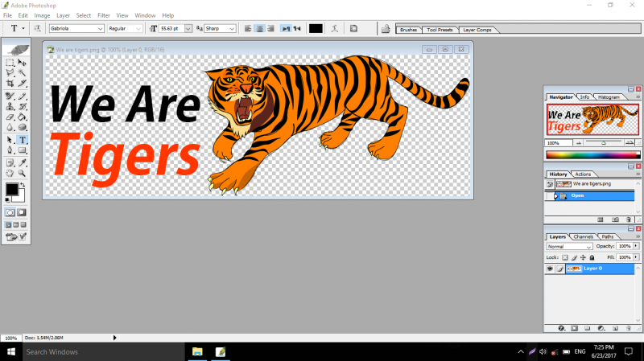Switch to the Actions tab
Screen dimensions: 644x361
coord(582,174)
